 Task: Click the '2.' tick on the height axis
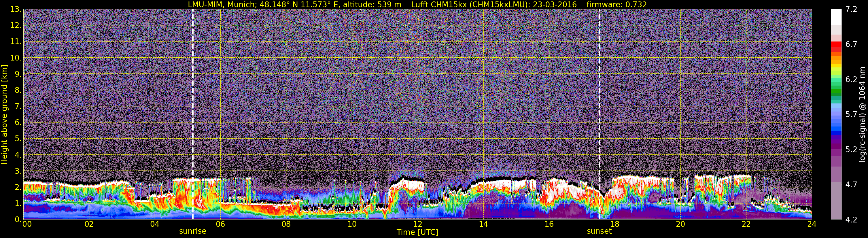[18, 187]
